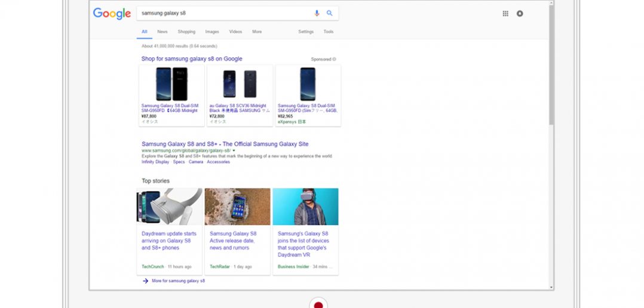Image resolution: width=644 pixels, height=308 pixels.
Task: Open the eXpansys Galaxy S8 Dual-SIM listing title
Action: pyautogui.click(x=307, y=108)
